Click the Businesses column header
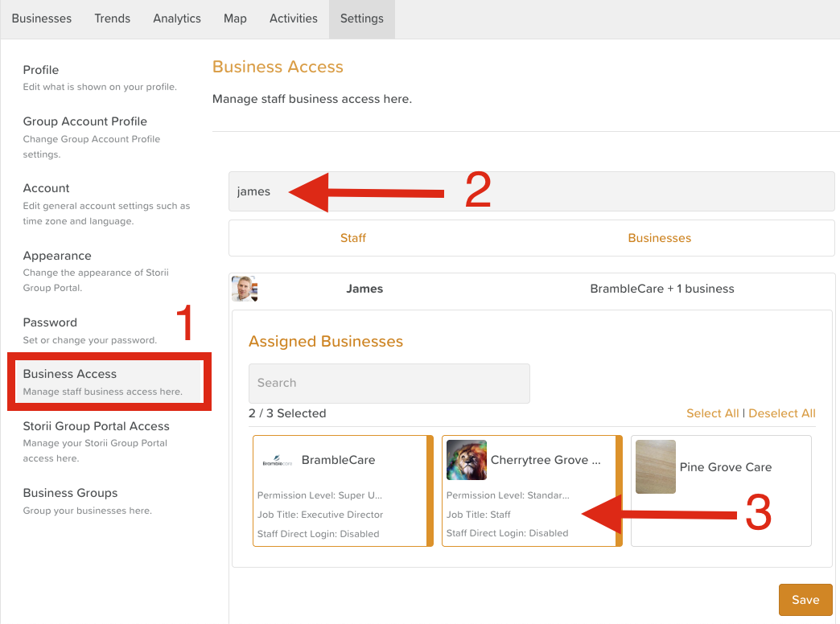The image size is (840, 624). (660, 238)
